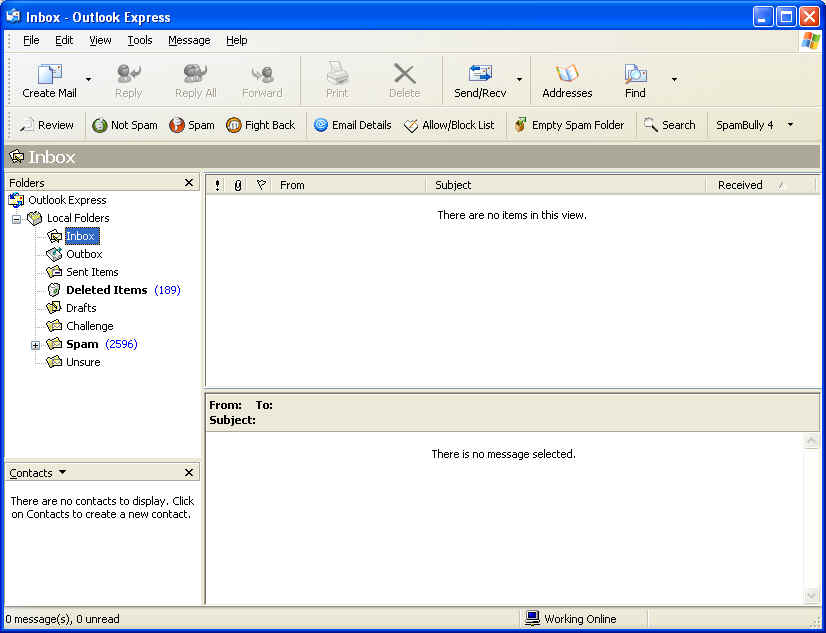Open the Contacts dropdown menu

pyautogui.click(x=63, y=472)
